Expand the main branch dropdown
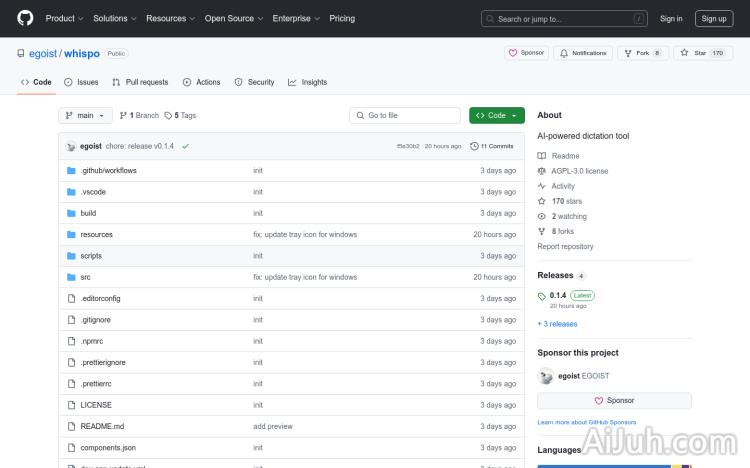750x468 pixels. (84, 115)
